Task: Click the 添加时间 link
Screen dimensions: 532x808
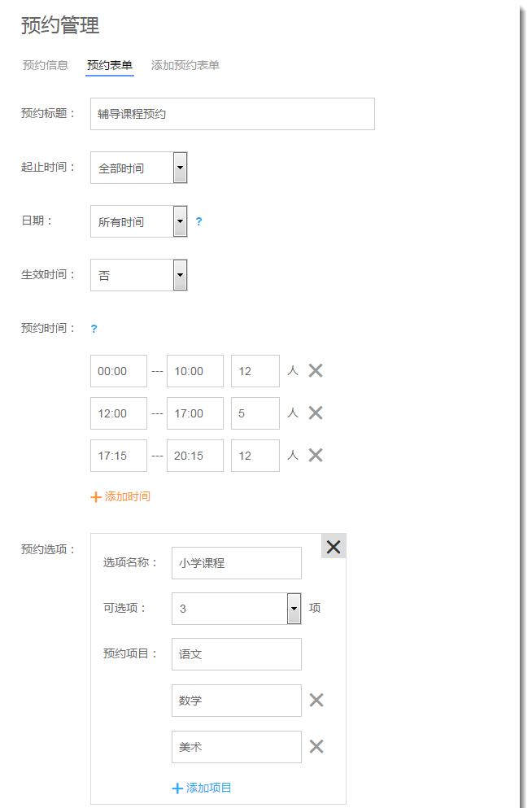Action: pyautogui.click(x=120, y=496)
